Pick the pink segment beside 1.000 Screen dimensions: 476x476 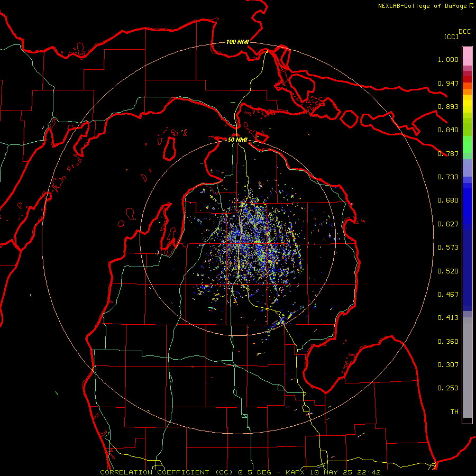(467, 57)
